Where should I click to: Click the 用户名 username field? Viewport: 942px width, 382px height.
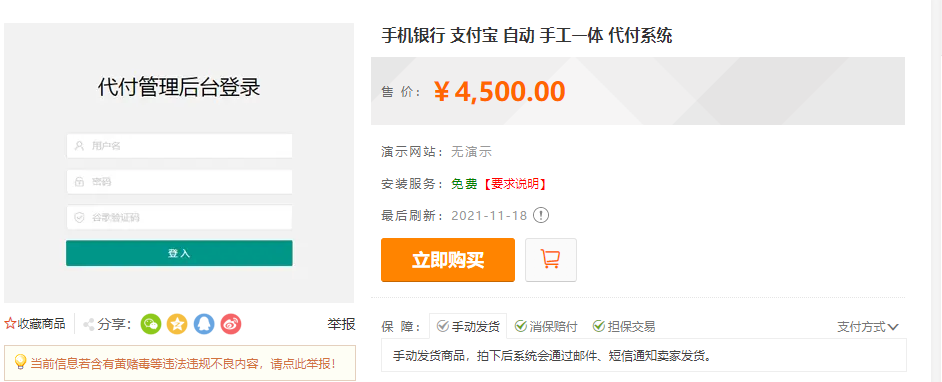tap(179, 146)
